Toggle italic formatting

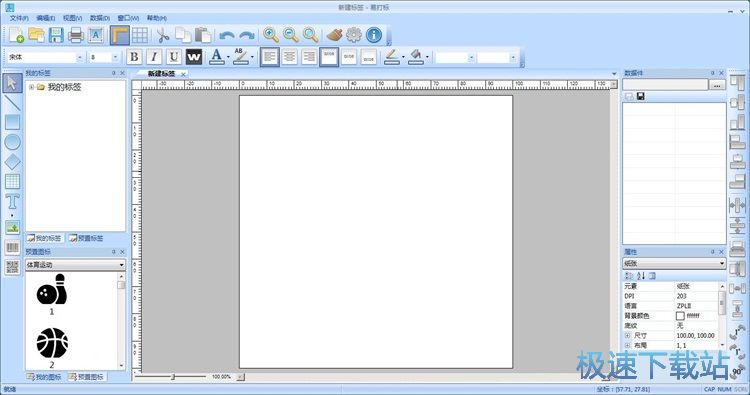point(154,57)
